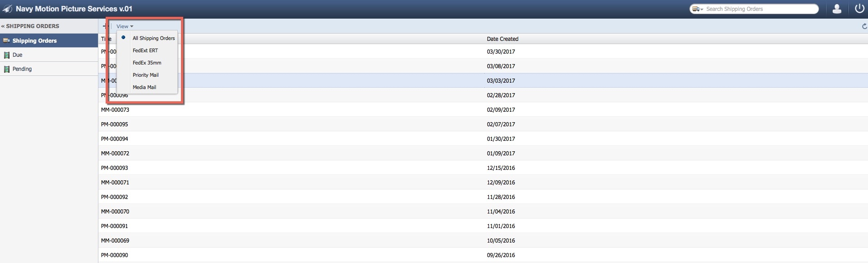Screen dimensions: 868x263
Task: Click the user profile icon
Action: click(837, 9)
